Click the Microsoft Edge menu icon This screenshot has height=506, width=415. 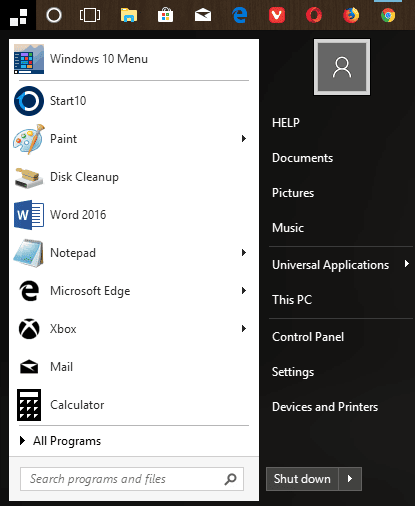click(29, 291)
